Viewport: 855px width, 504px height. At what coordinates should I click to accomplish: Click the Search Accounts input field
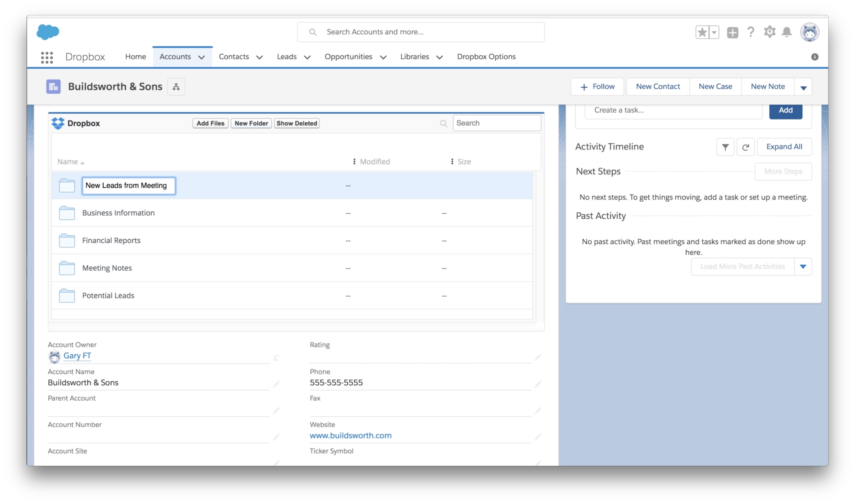pos(420,31)
